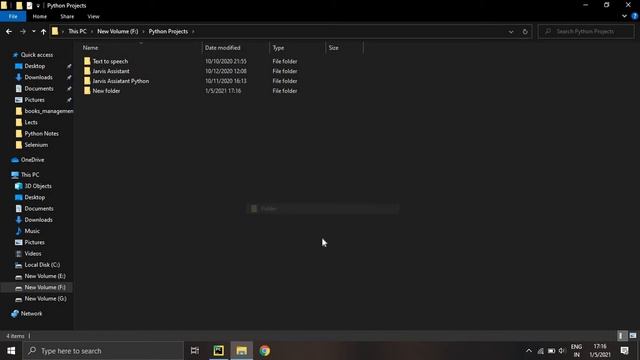This screenshot has width=640, height=360.
Task: Open Videos under This PC
Action: [x=33, y=253]
